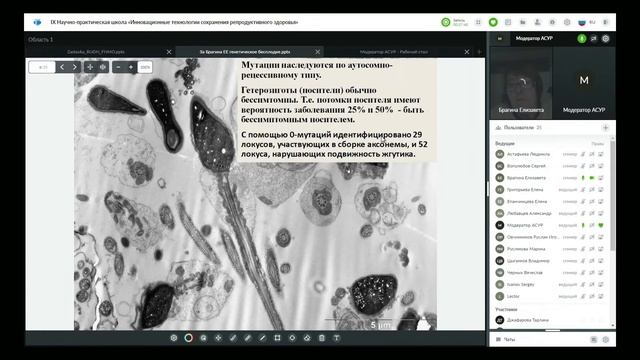Toggle the green microphone button in video panel header

coord(582,38)
